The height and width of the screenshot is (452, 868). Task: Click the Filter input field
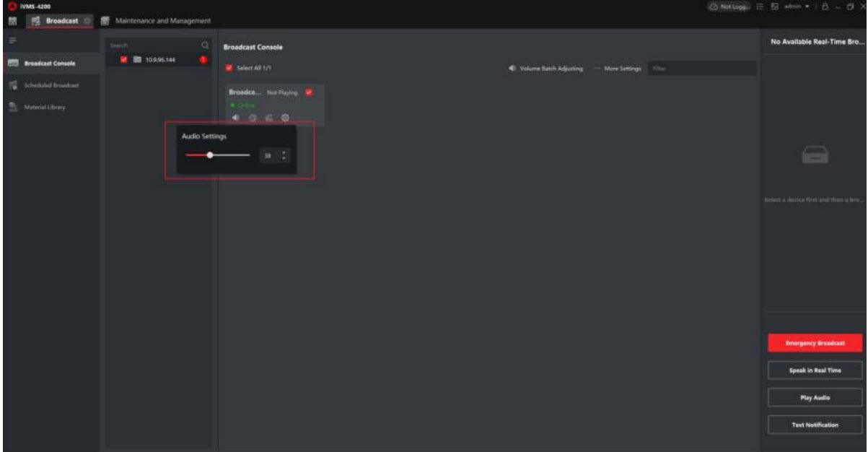pos(701,69)
